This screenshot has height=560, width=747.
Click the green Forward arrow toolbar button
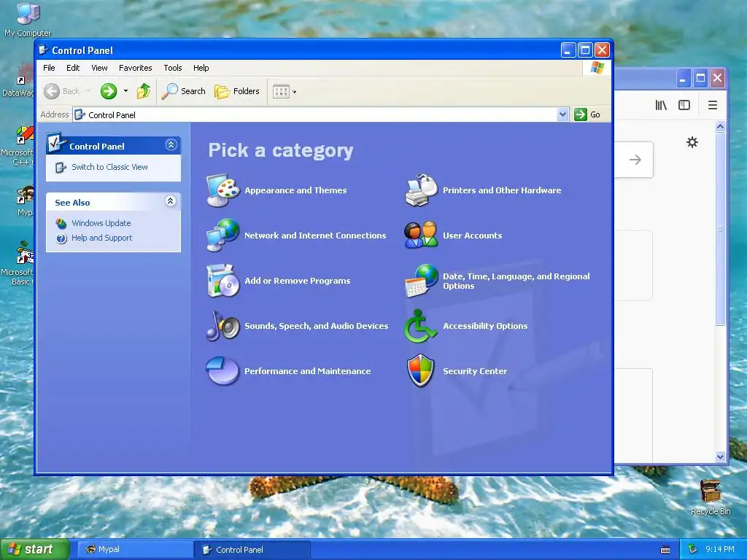[x=109, y=91]
